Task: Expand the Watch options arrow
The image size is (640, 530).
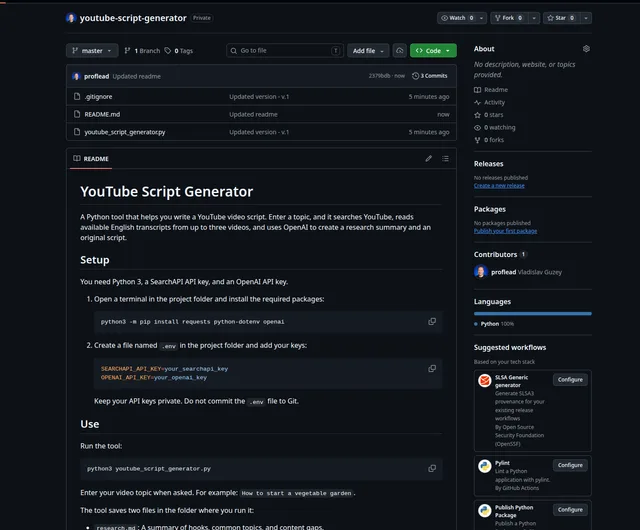Action: tap(482, 18)
